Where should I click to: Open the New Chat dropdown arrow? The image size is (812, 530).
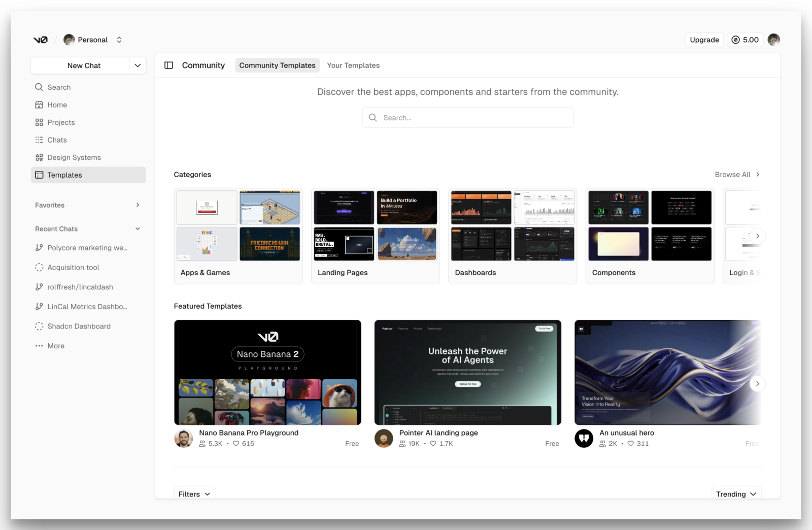pyautogui.click(x=138, y=65)
